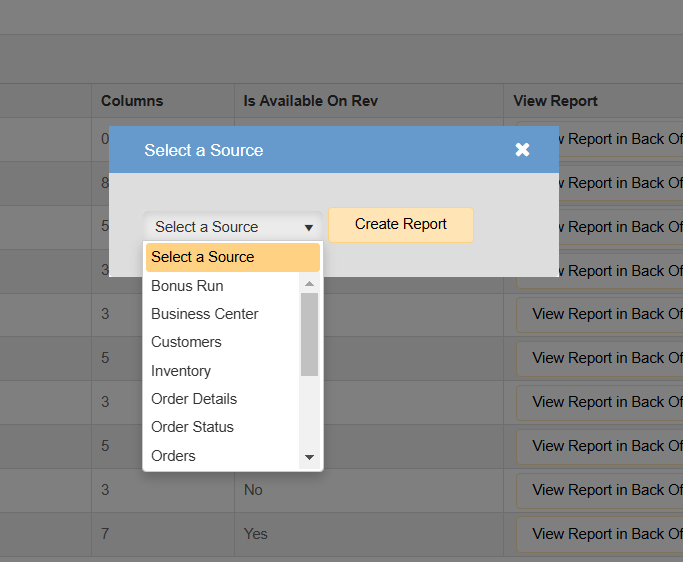Select the Inventory source option
Viewport: 683px width, 562px height.
[181, 371]
